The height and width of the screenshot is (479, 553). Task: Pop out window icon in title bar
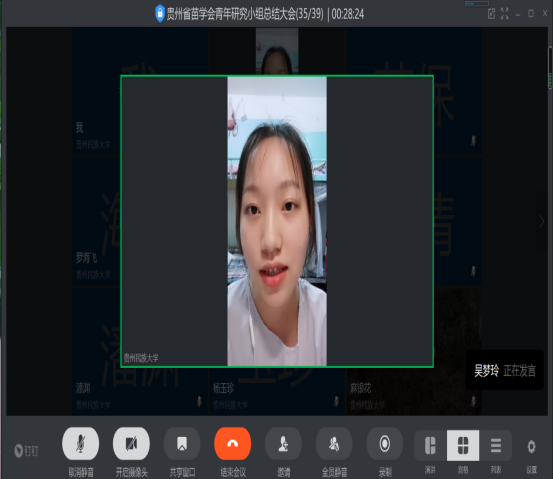tap(491, 14)
